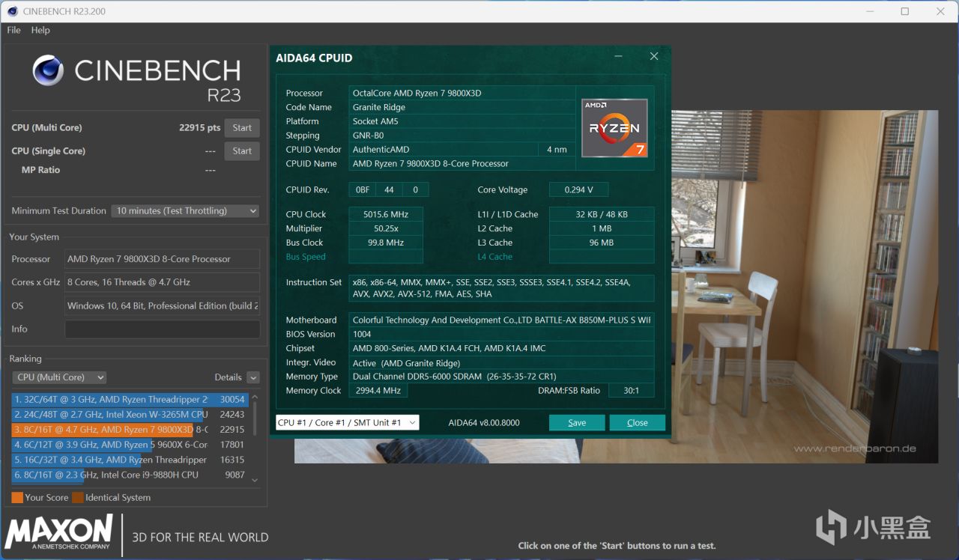The height and width of the screenshot is (560, 959).
Task: Open the File menu
Action: click(13, 30)
